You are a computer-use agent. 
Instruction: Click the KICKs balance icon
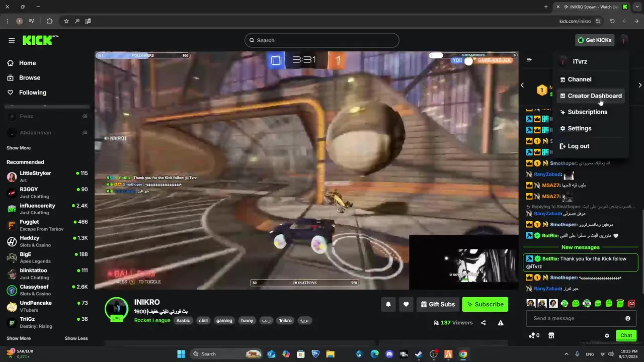click(x=534, y=335)
